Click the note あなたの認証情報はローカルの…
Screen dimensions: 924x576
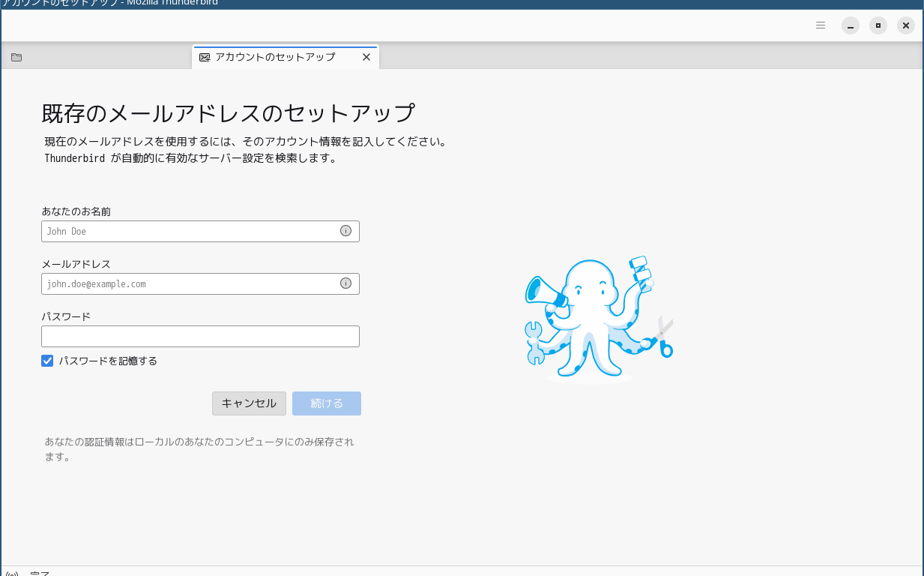point(199,449)
